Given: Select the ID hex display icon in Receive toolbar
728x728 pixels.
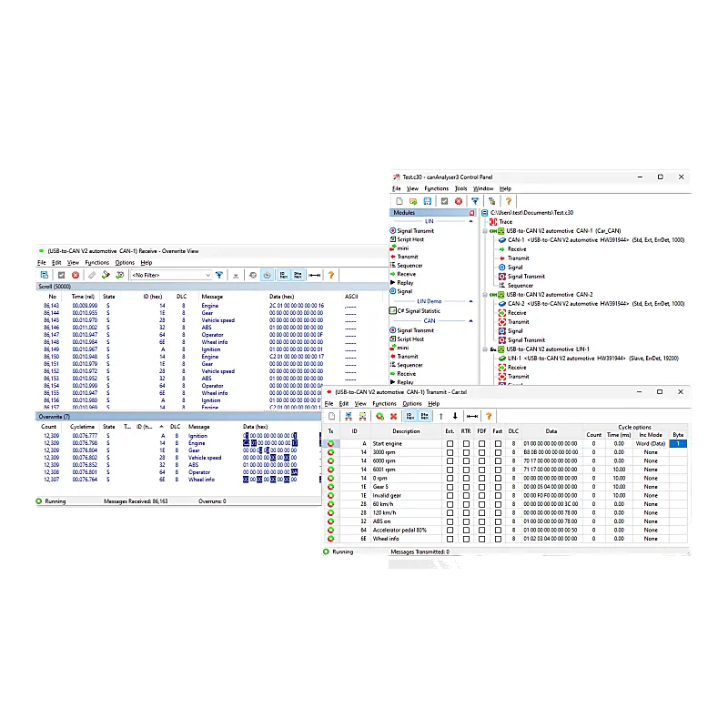Looking at the screenshot, I should pos(282,273).
